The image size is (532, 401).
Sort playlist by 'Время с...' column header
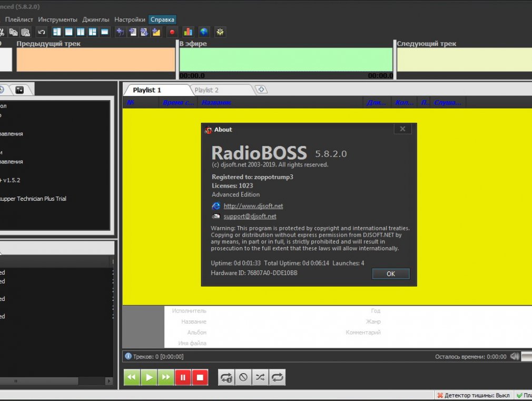click(179, 103)
